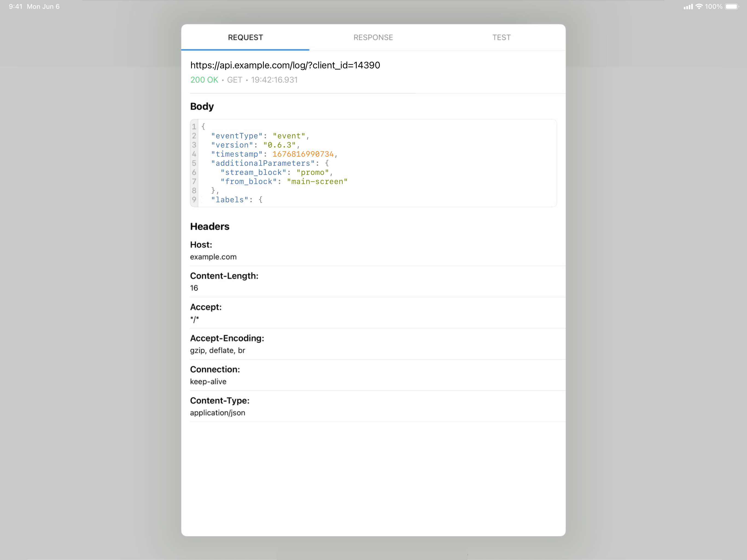Screen dimensions: 747x560
Task: Tap the request URL text
Action: coord(285,65)
